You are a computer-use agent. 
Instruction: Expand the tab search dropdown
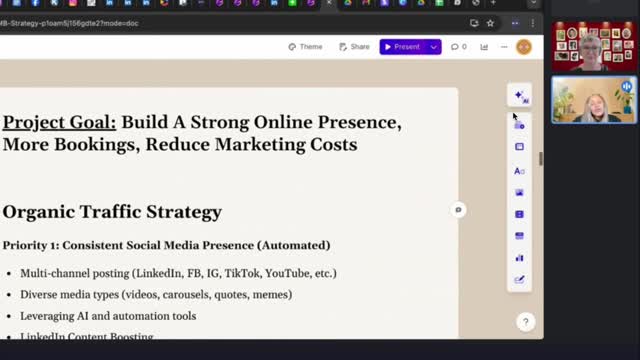click(x=533, y=3)
